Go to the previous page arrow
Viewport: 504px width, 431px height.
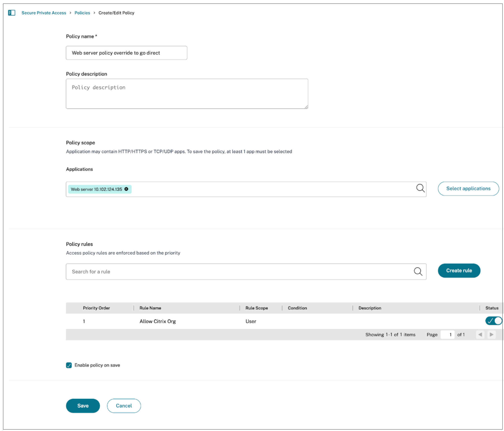pyautogui.click(x=480, y=334)
